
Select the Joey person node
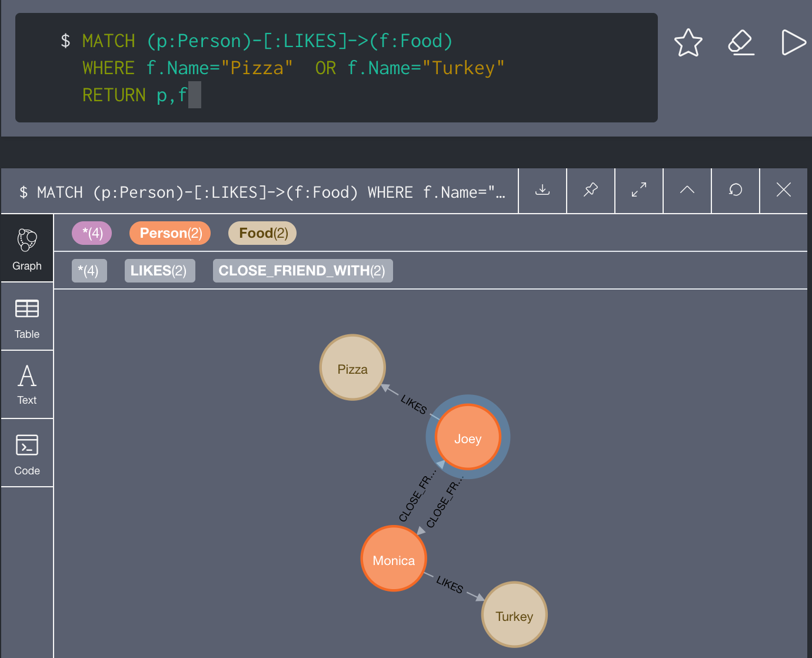pos(468,437)
